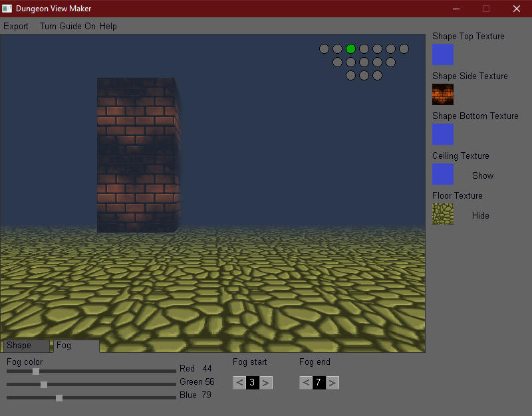The width and height of the screenshot is (532, 416).
Task: Select the fifth circle in top position row
Action: 377,49
